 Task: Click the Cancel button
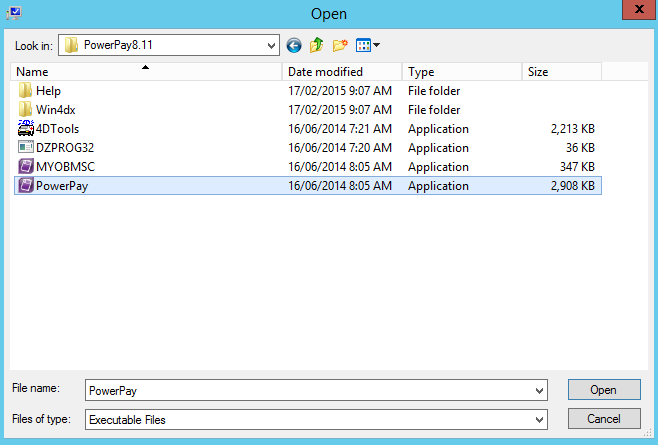[x=604, y=419]
